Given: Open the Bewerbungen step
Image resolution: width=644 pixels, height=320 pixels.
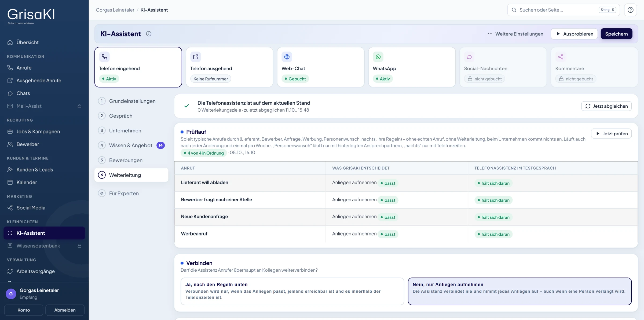Looking at the screenshot, I should pos(131,160).
